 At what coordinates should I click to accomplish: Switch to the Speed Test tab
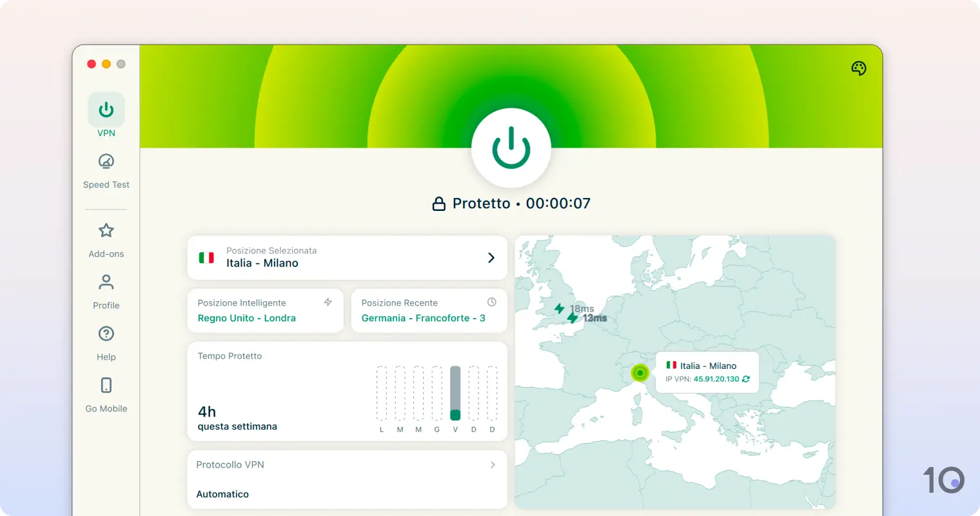click(x=106, y=169)
